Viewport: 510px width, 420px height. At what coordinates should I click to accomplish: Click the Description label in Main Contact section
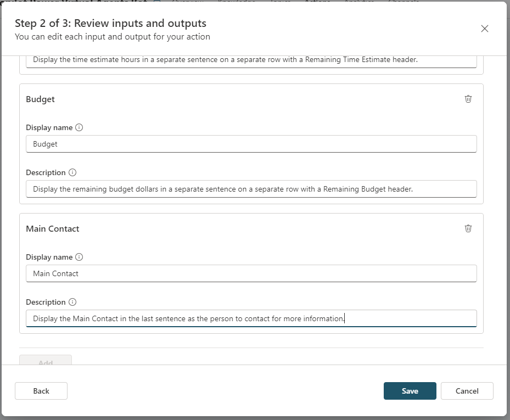tap(46, 302)
